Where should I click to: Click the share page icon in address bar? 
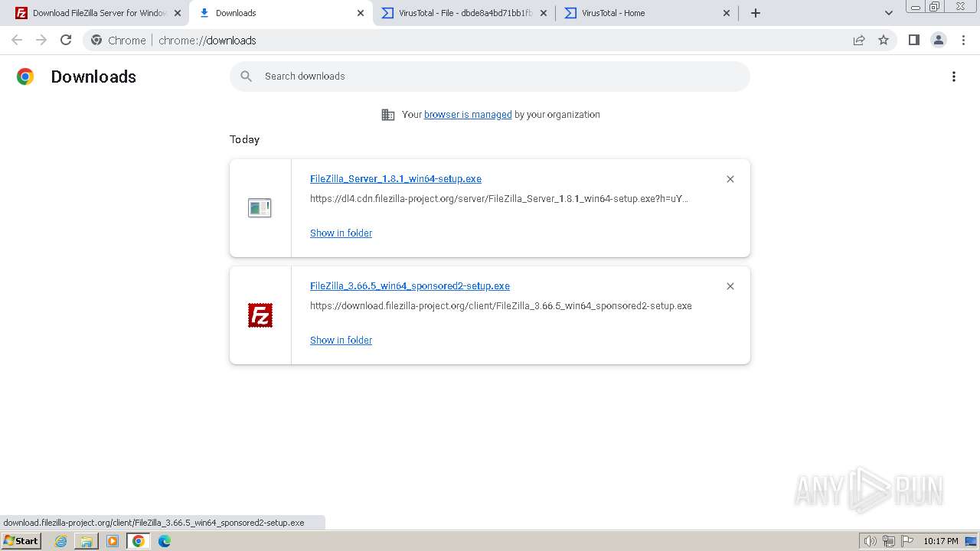(859, 40)
